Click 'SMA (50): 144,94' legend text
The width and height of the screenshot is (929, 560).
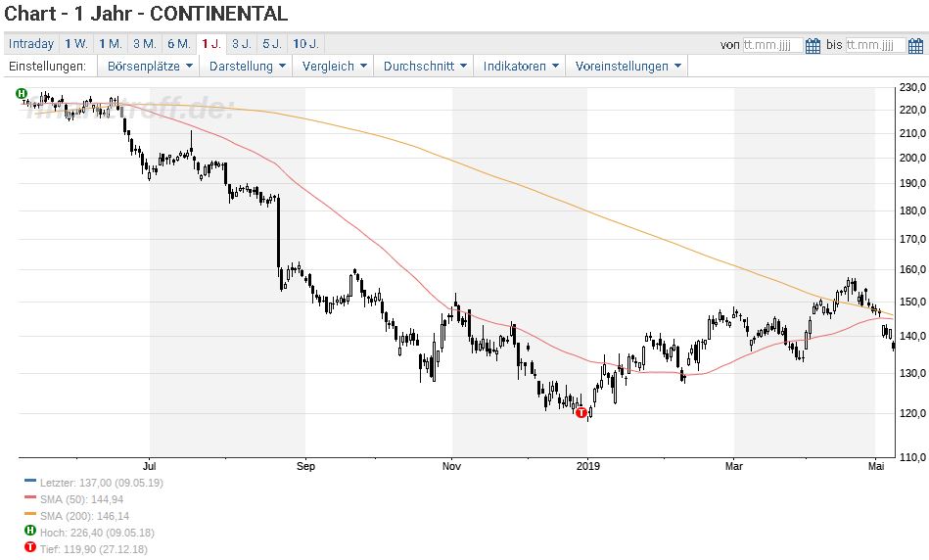(82, 499)
